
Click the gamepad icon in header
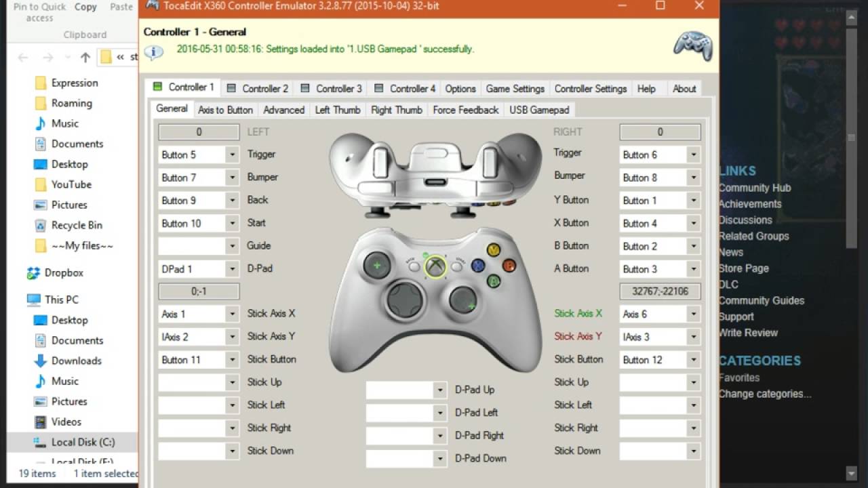[x=692, y=47]
